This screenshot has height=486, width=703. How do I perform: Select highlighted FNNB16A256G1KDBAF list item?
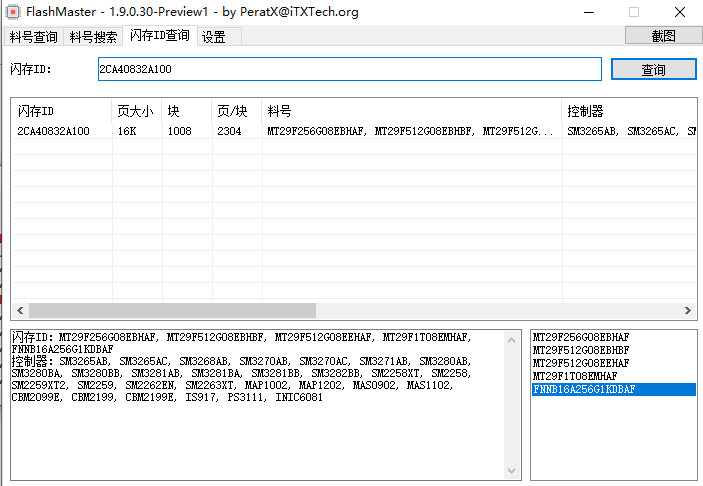[584, 389]
